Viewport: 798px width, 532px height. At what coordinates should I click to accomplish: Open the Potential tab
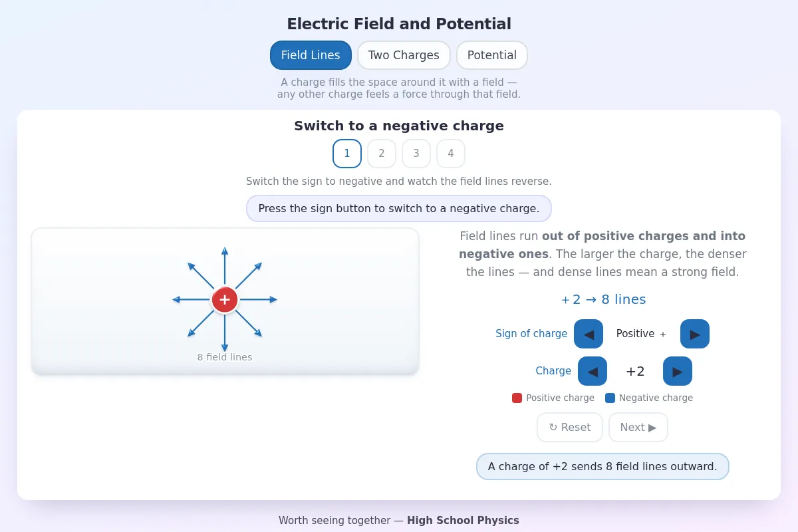click(492, 55)
